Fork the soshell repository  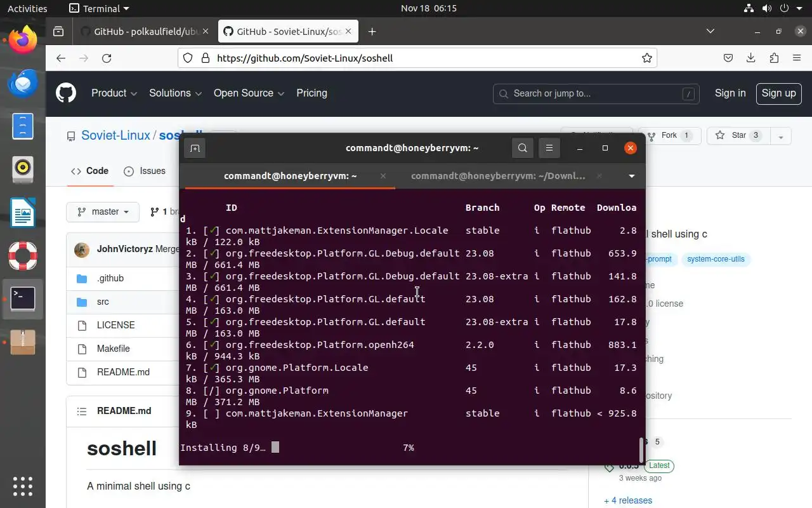(669, 136)
